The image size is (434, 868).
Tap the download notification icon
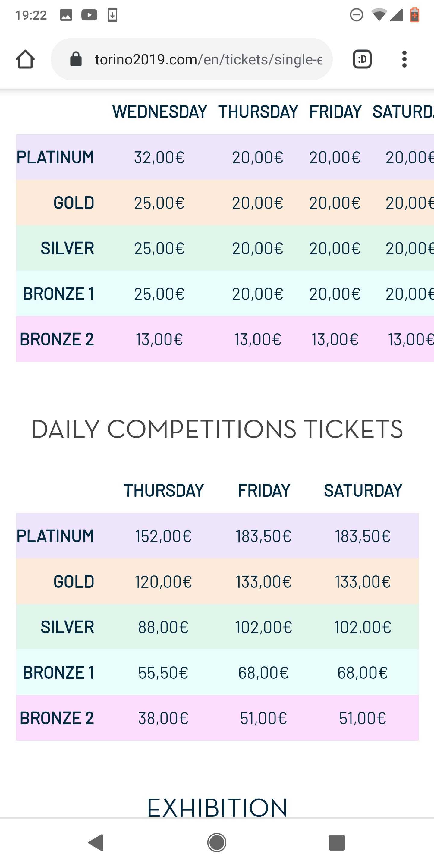[x=112, y=15]
